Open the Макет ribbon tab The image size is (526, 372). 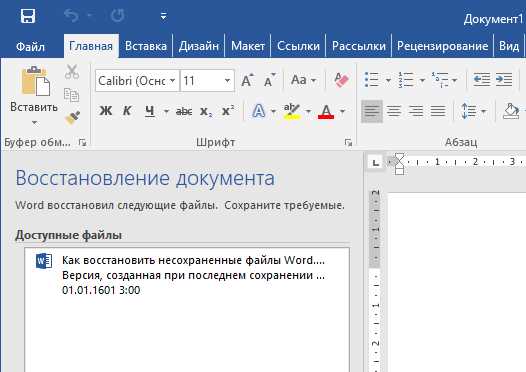248,46
